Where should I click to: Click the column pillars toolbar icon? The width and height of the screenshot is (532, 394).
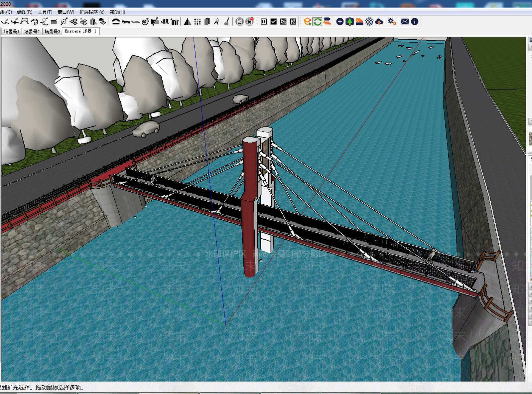click(175, 22)
